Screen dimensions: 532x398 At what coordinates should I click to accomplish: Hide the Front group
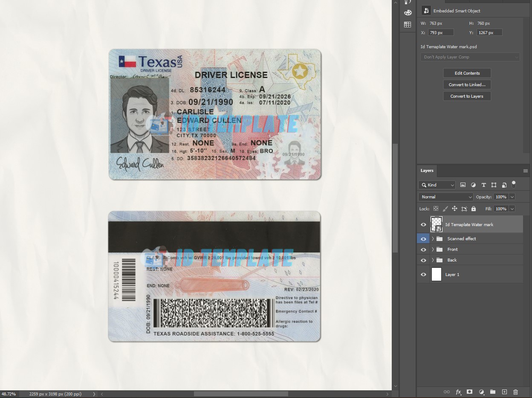(423, 250)
